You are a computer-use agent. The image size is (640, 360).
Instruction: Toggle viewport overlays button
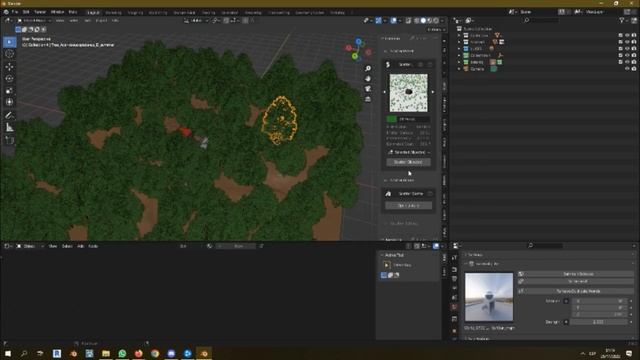[393, 20]
